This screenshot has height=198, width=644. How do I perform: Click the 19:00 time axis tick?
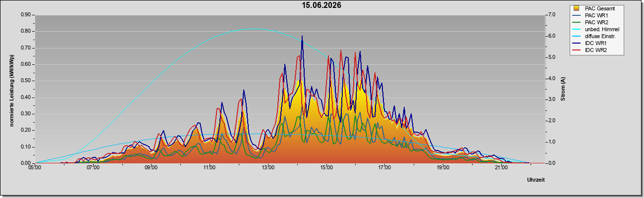pos(443,168)
